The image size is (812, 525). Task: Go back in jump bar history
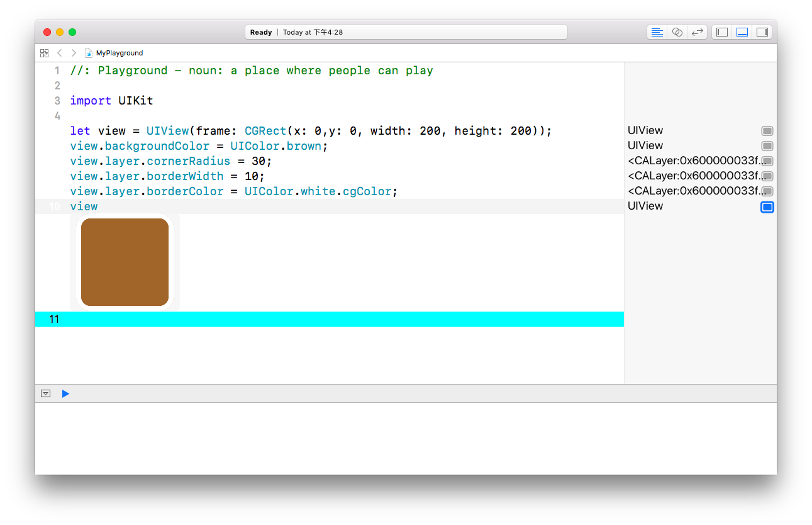point(59,53)
